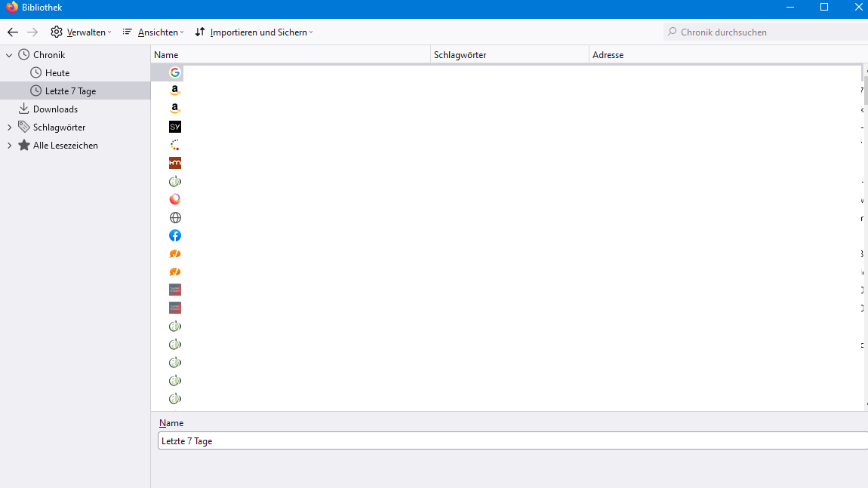The image size is (868, 488).
Task: Click the star icon beside Alle Lesezeichen
Action: coord(24,145)
